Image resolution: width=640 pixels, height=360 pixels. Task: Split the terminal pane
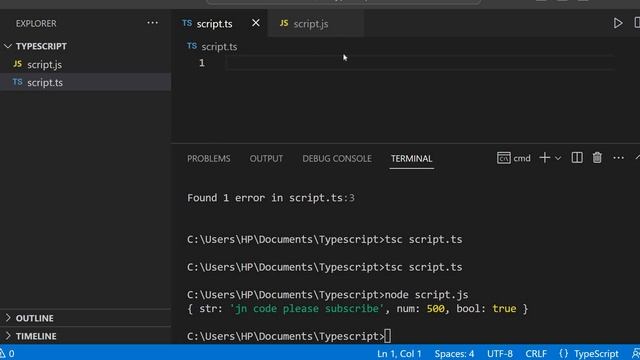point(577,158)
